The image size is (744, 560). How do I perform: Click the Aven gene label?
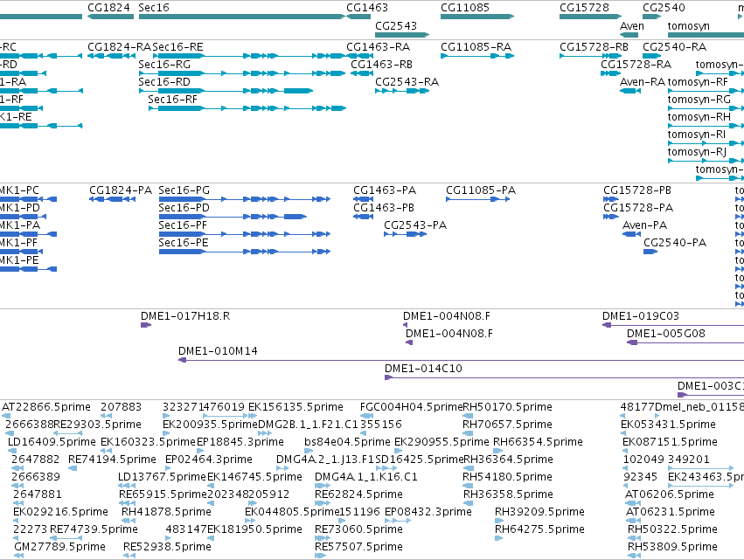(632, 25)
